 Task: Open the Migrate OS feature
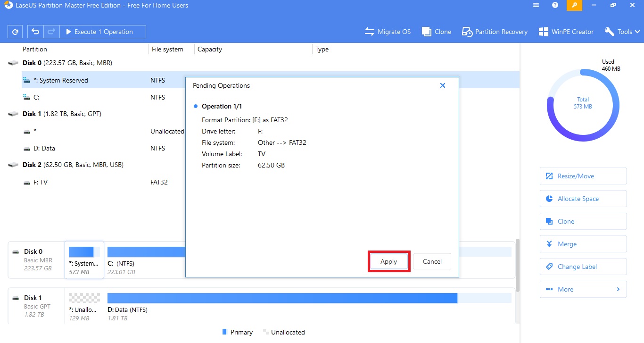[x=388, y=31]
